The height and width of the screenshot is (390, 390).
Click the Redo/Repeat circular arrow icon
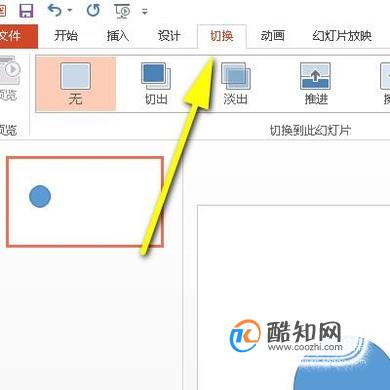pyautogui.click(x=93, y=10)
